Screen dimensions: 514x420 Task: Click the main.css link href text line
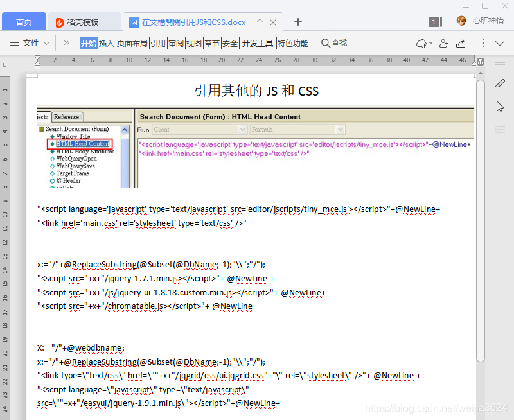141,223
